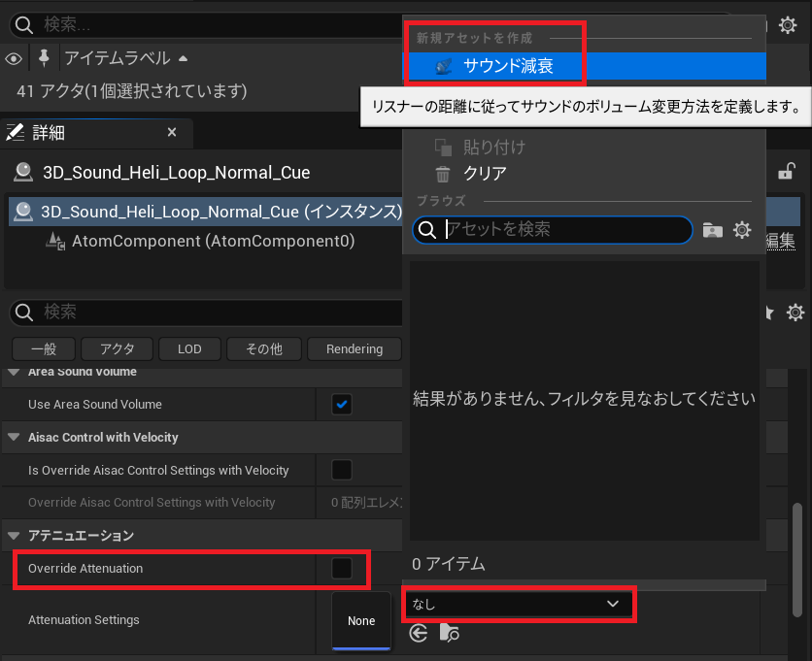Screen dimensions: 812x661
Task: Collapse the Area Sound Volume section
Action: tap(14, 372)
